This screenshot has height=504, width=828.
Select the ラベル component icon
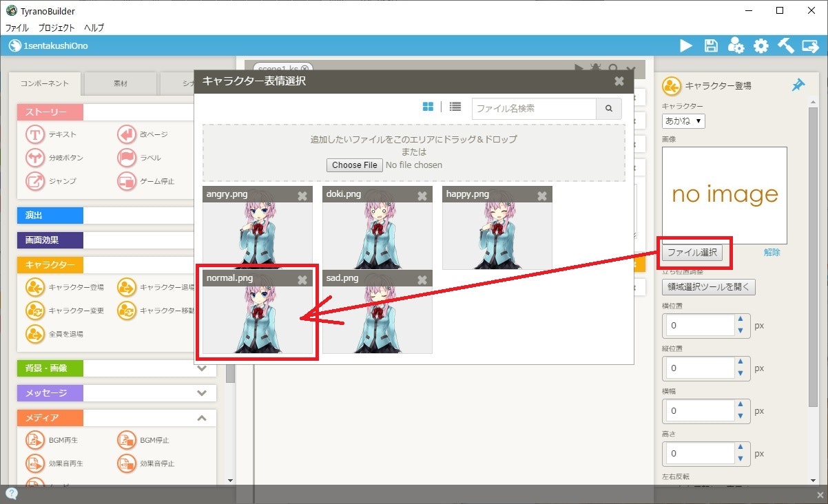(127, 158)
